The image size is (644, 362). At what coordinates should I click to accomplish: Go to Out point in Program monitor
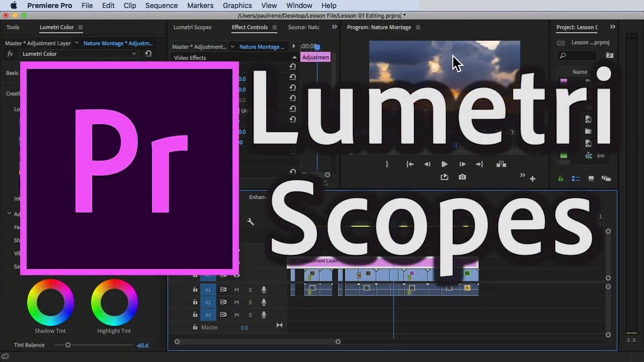point(479,164)
